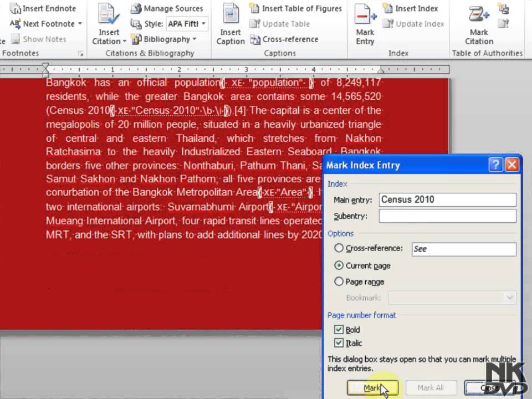Click Insert Index
Viewport: 532px width, 399px height.
[411, 8]
